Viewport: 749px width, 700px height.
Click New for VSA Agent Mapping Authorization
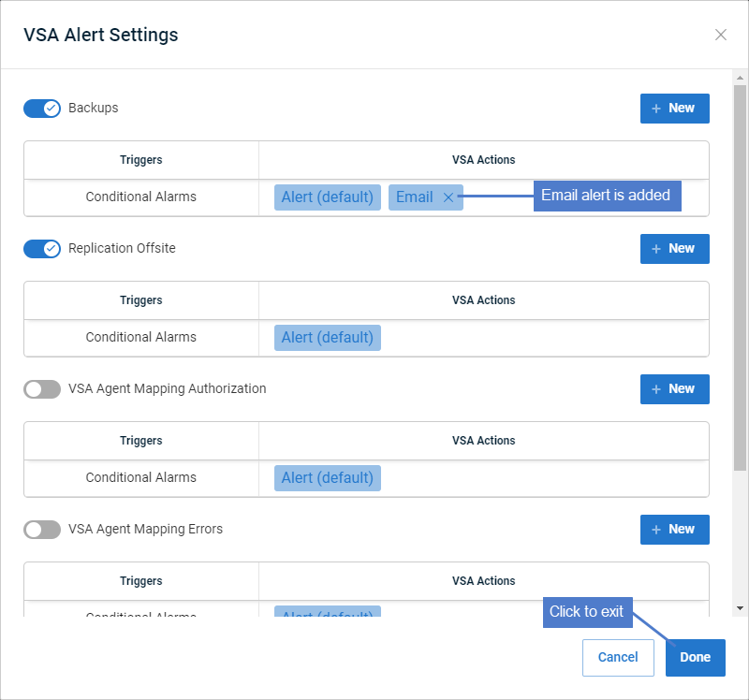pyautogui.click(x=674, y=389)
